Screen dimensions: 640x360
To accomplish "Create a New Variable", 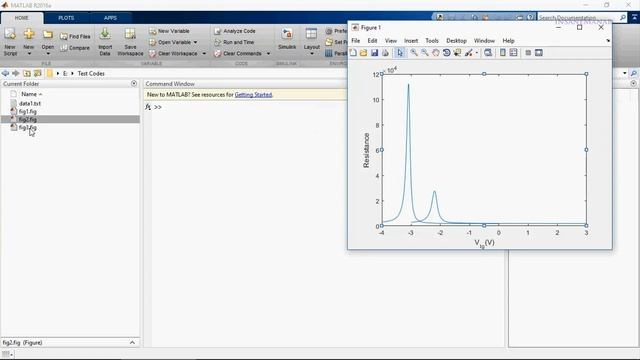I will coord(169,31).
